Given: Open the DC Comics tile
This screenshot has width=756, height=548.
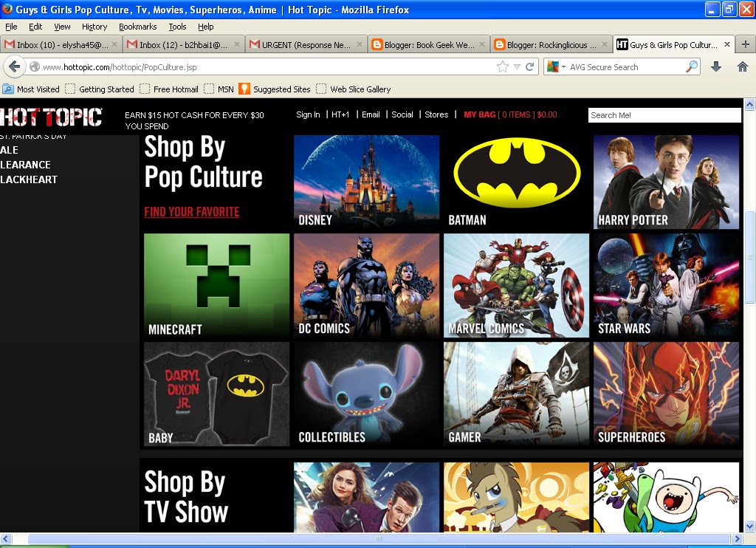Looking at the screenshot, I should [366, 286].
